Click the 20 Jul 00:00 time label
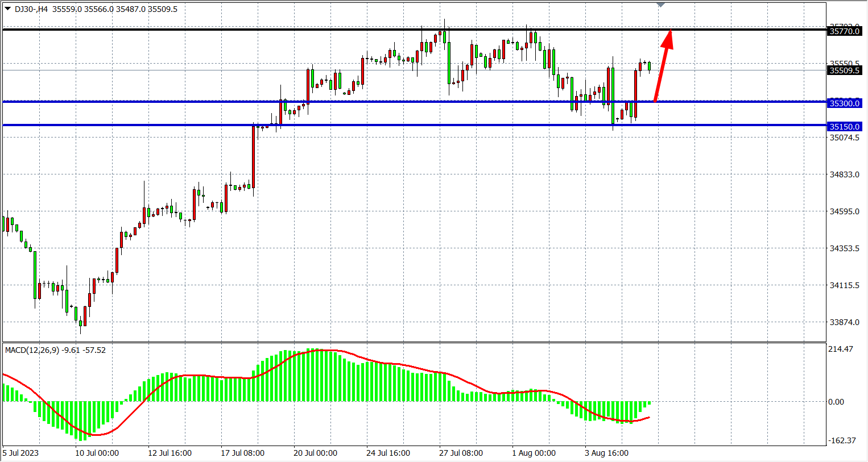 [x=315, y=453]
